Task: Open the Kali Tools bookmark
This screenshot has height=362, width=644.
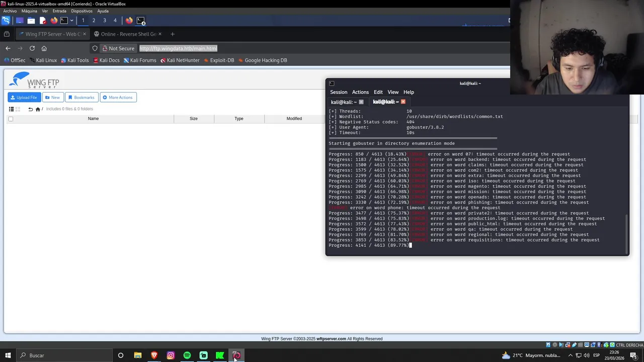Action: point(74,60)
